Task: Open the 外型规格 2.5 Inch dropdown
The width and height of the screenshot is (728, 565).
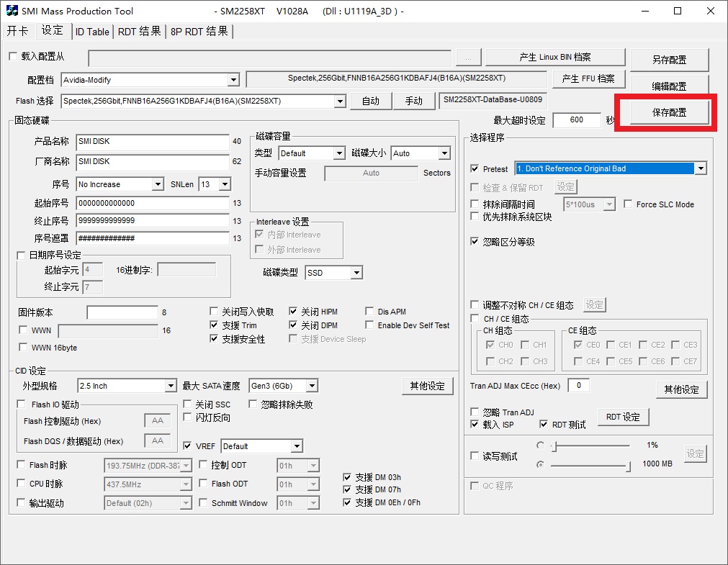Action: point(170,387)
